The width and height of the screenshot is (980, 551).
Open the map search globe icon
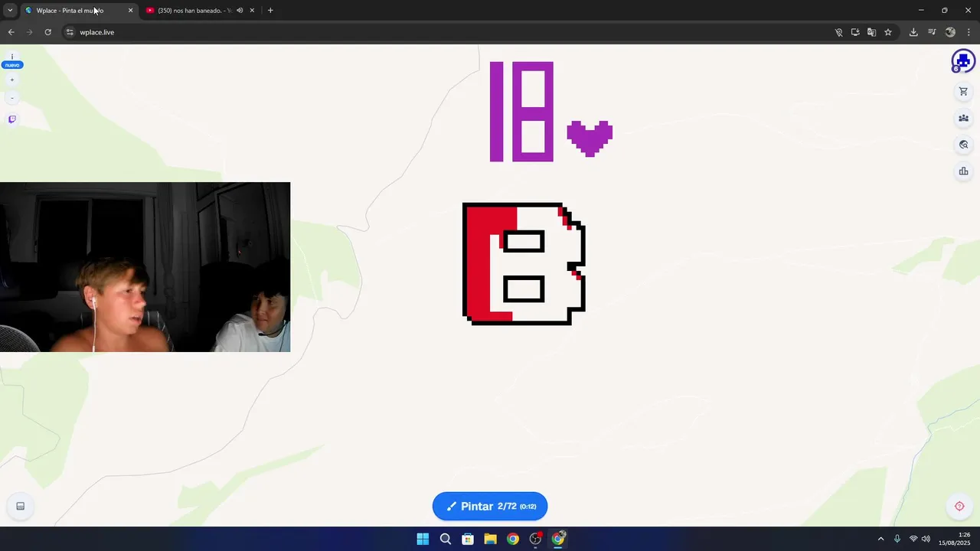click(963, 145)
